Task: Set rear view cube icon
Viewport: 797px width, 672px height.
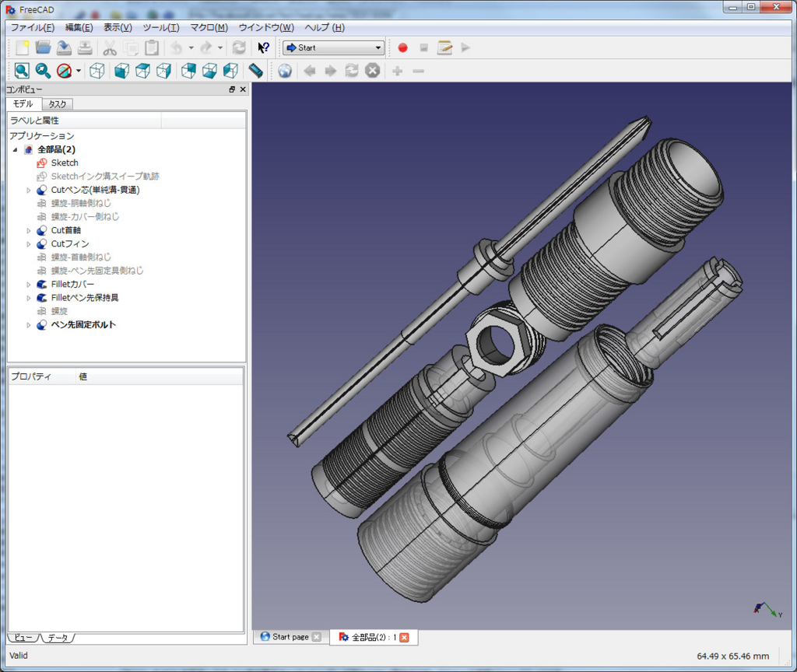Action: click(188, 71)
